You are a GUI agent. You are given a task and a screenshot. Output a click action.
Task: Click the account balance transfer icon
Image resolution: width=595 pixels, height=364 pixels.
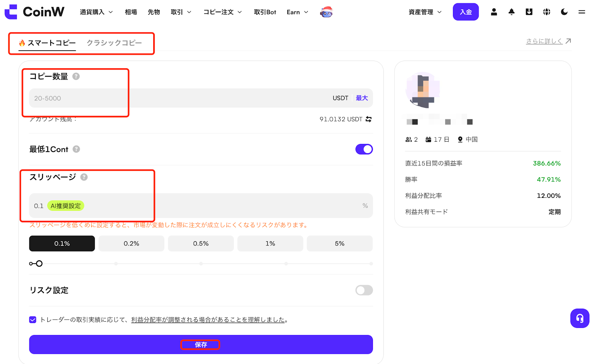click(369, 119)
